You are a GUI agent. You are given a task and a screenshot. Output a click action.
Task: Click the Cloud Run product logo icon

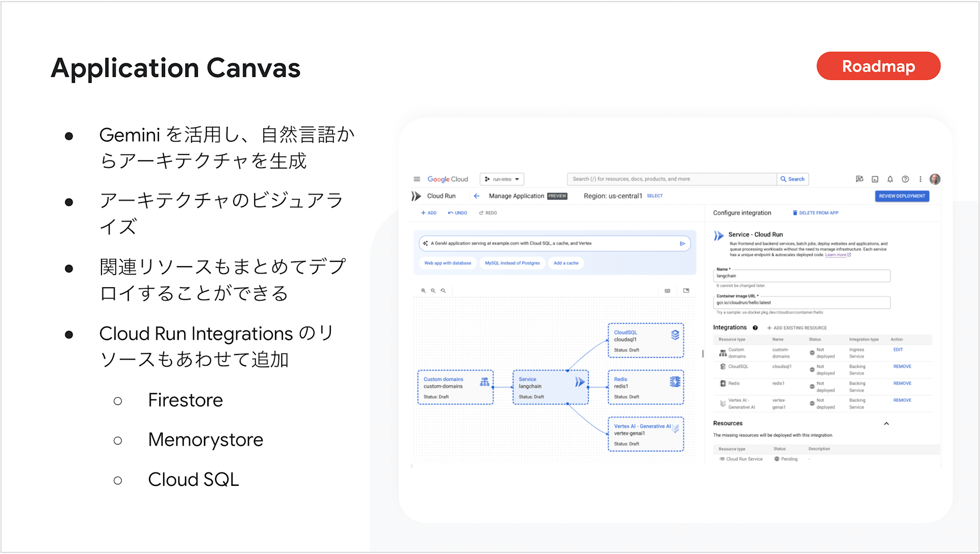tap(416, 196)
